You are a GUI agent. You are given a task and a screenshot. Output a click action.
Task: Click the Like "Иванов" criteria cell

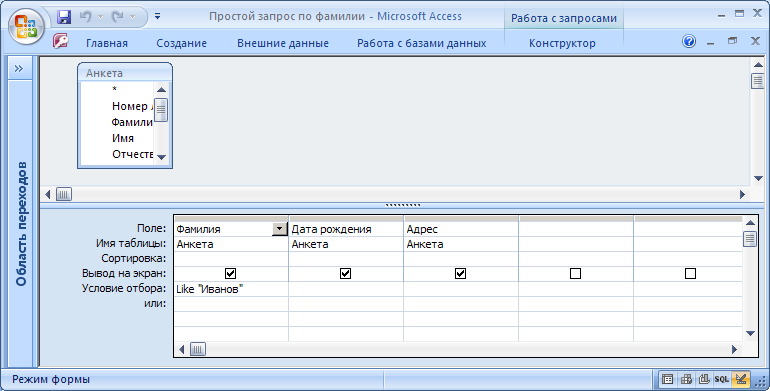point(231,289)
